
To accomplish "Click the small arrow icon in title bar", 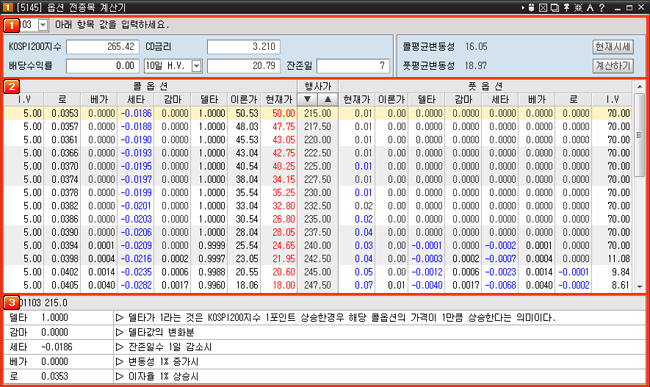I will (x=523, y=7).
